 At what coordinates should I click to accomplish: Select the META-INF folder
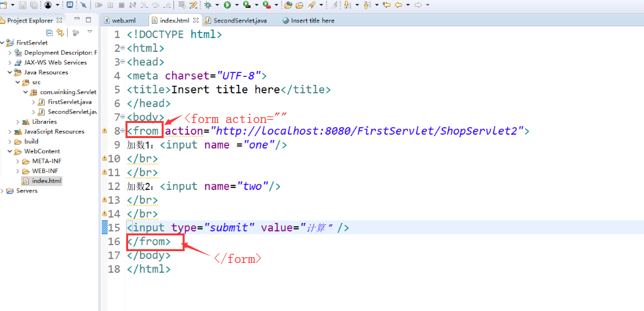click(47, 161)
